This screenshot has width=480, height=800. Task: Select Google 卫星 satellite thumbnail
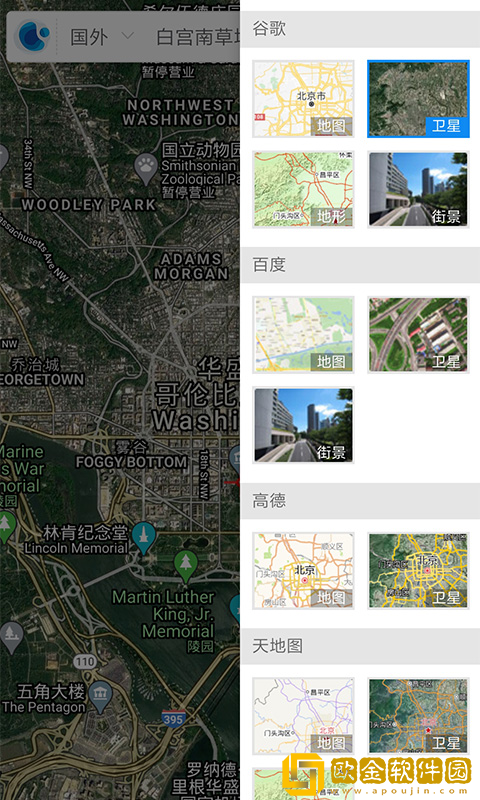[x=418, y=99]
